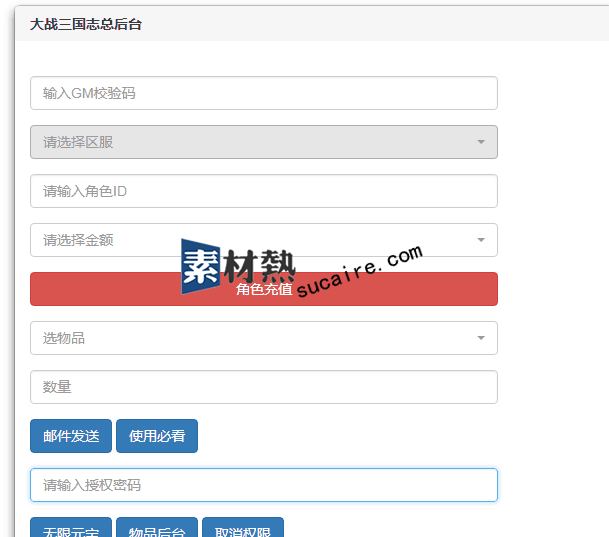Focus the 请输入授权密码 password field
This screenshot has width=609, height=537.
click(x=263, y=485)
